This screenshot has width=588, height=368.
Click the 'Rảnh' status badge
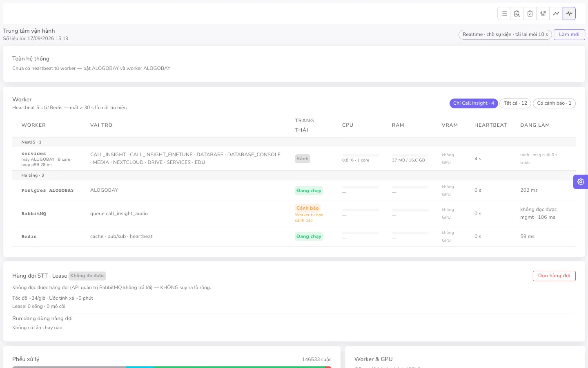click(303, 159)
